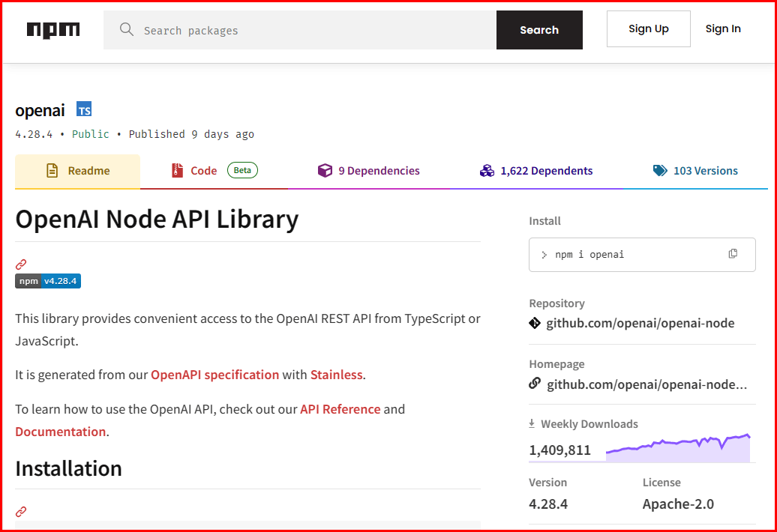Image resolution: width=777 pixels, height=532 pixels.
Task: Click the Sign Up button
Action: pyautogui.click(x=648, y=28)
